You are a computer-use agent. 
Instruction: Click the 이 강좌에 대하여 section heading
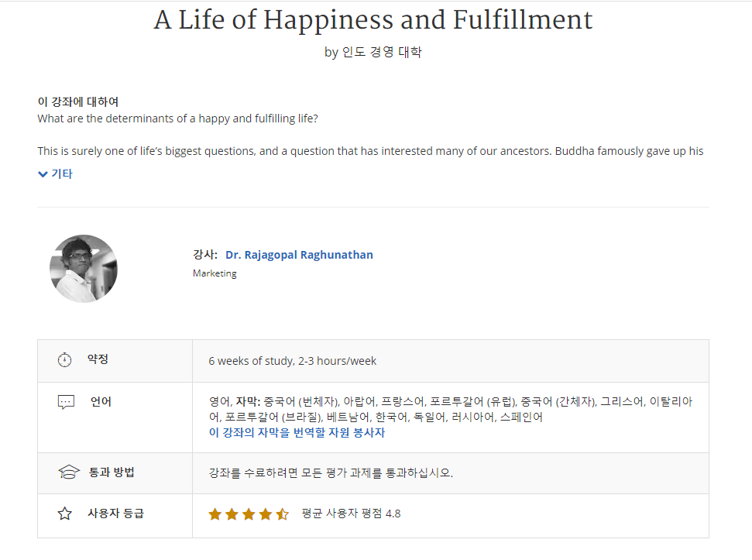click(78, 101)
